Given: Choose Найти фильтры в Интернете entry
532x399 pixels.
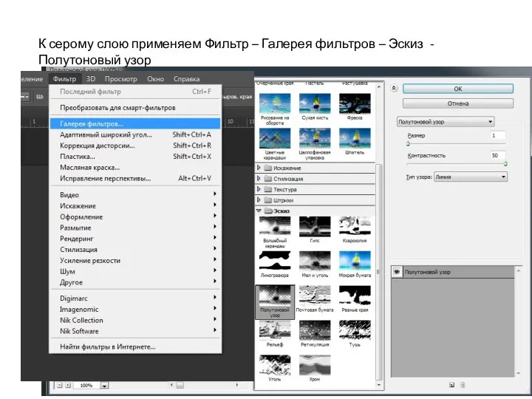Looking at the screenshot, I should (x=135, y=347).
